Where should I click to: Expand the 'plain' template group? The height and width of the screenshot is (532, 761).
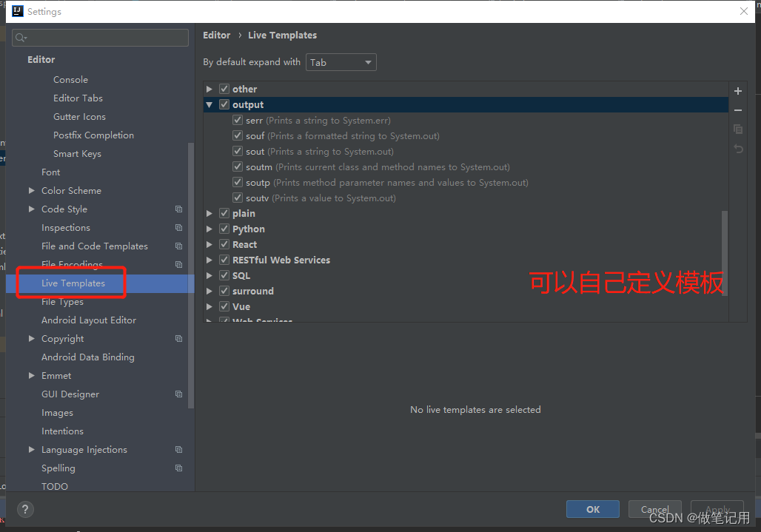point(209,213)
